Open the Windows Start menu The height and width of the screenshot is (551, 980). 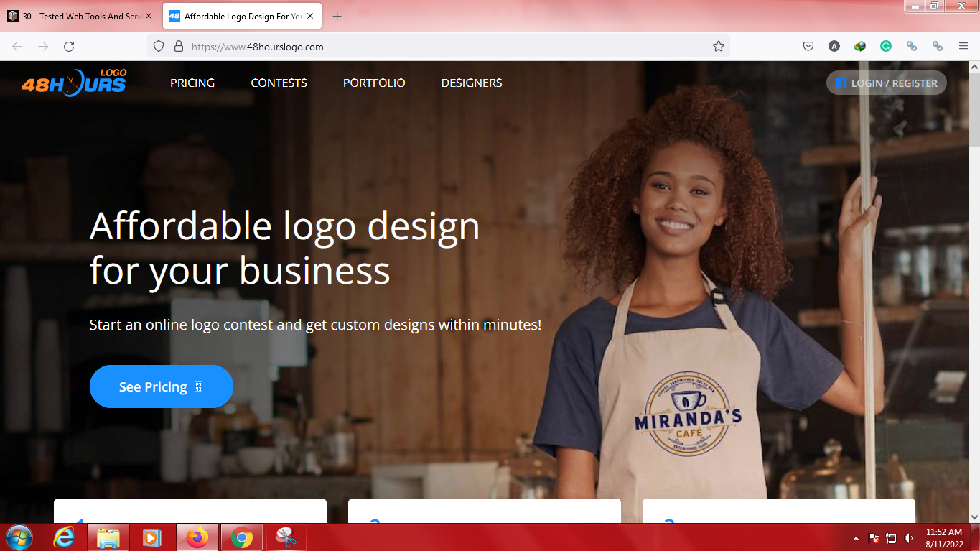pos(19,537)
